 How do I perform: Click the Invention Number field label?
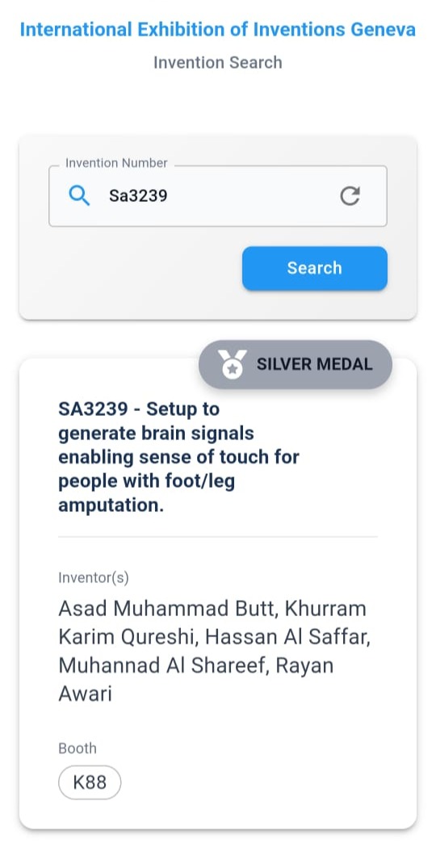[116, 163]
